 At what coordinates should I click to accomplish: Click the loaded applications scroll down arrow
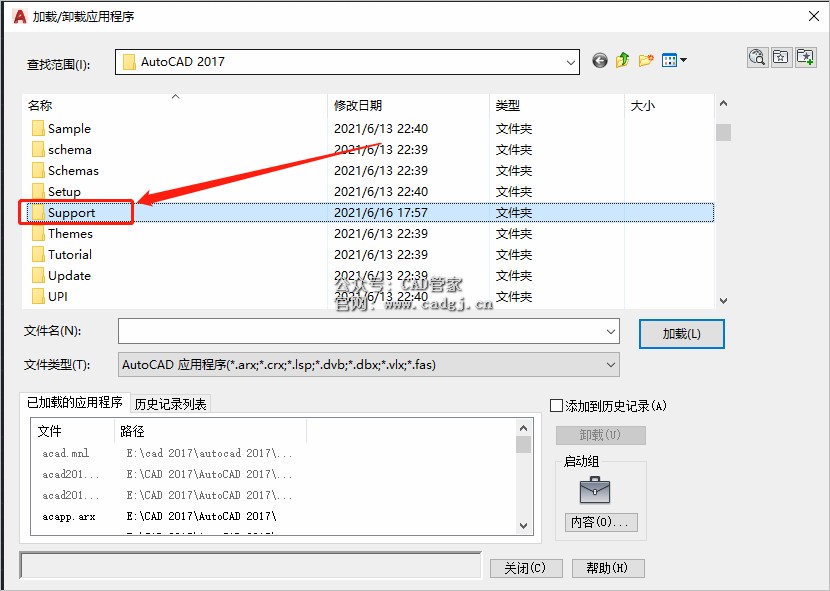pos(524,526)
